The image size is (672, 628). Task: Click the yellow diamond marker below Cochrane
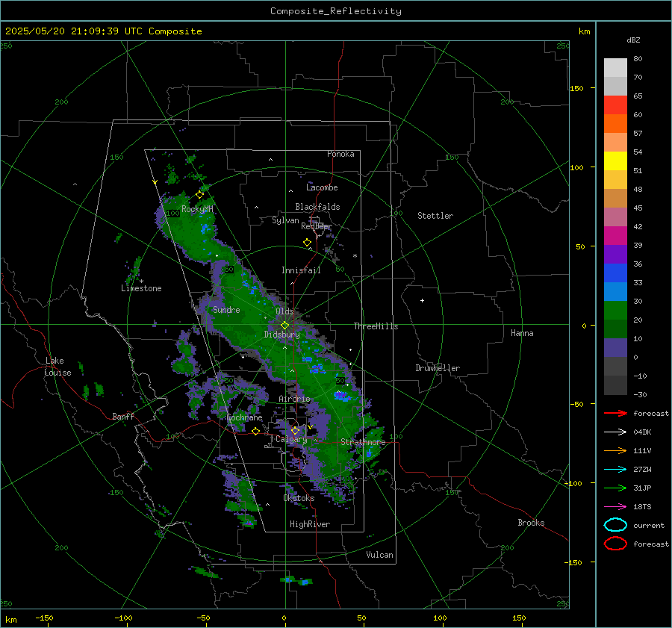coord(255,432)
